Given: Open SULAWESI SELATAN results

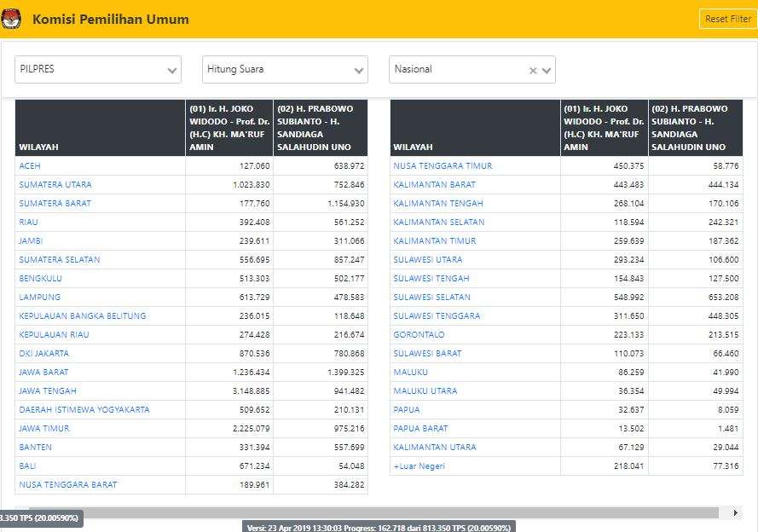Looking at the screenshot, I should point(432,298).
